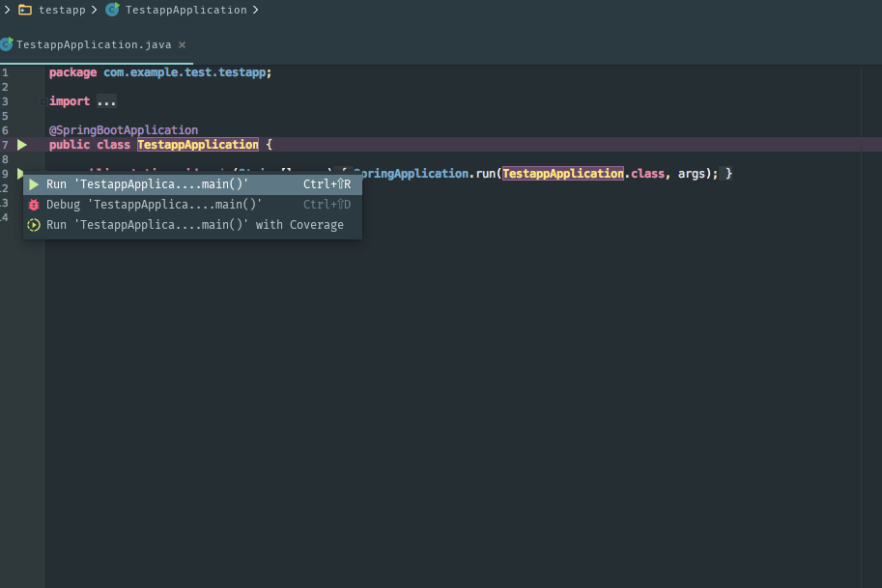This screenshot has height=588, width=882.
Task: Select Run 'TestappApplica....main()' menu entry
Action: [192, 184]
